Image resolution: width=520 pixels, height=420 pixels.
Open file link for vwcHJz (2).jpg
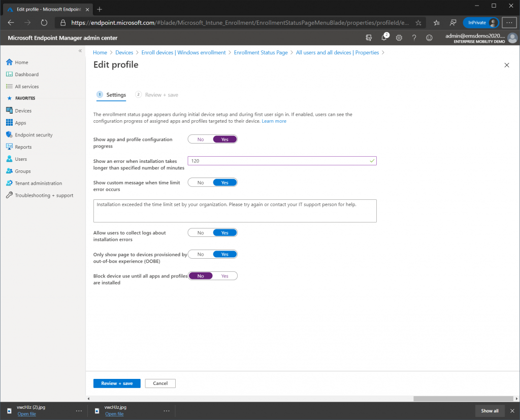point(26,414)
